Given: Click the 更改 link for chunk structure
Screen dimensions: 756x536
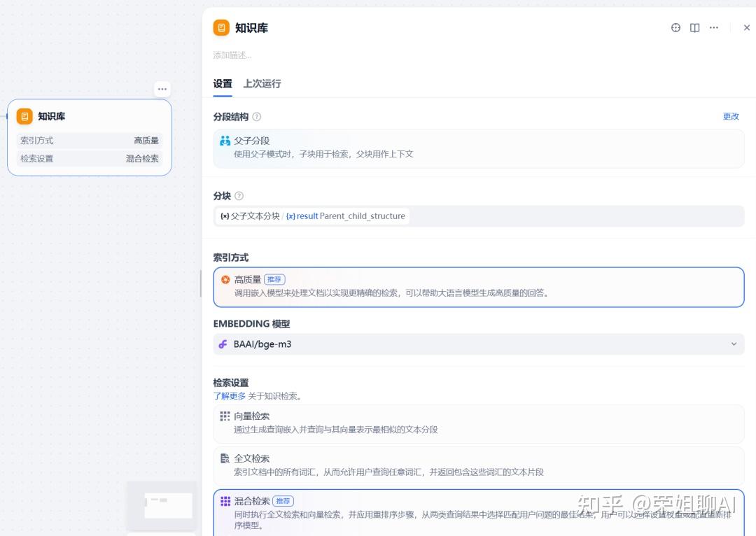Looking at the screenshot, I should pos(731,117).
